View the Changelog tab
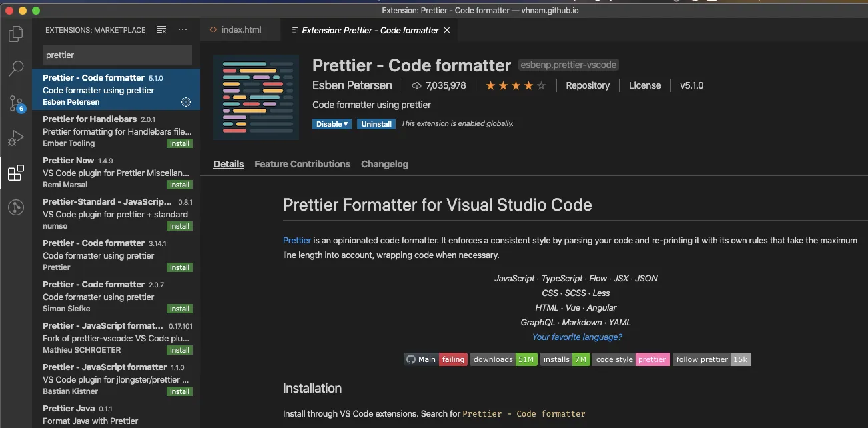The width and height of the screenshot is (868, 428). click(384, 164)
